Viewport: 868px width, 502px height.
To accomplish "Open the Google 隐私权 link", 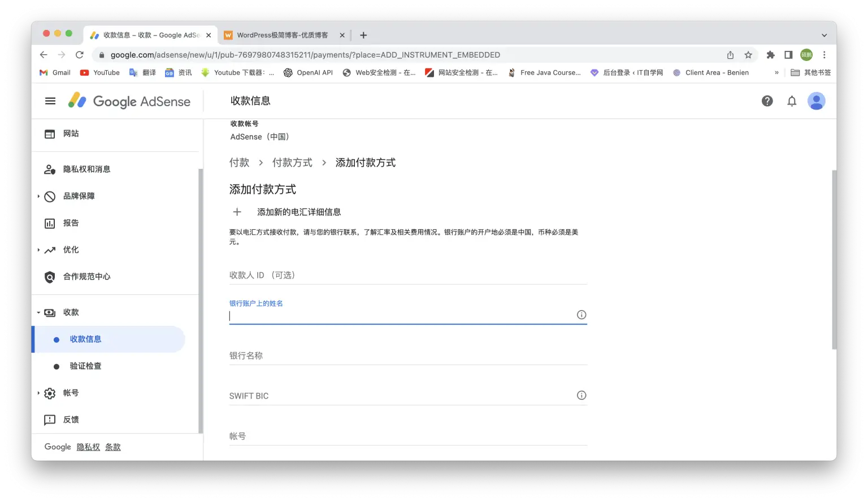I will (88, 447).
